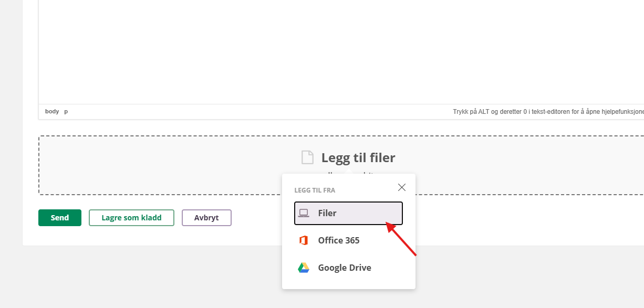644x308 pixels.
Task: Click the Legg til filer heading
Action: tap(358, 157)
